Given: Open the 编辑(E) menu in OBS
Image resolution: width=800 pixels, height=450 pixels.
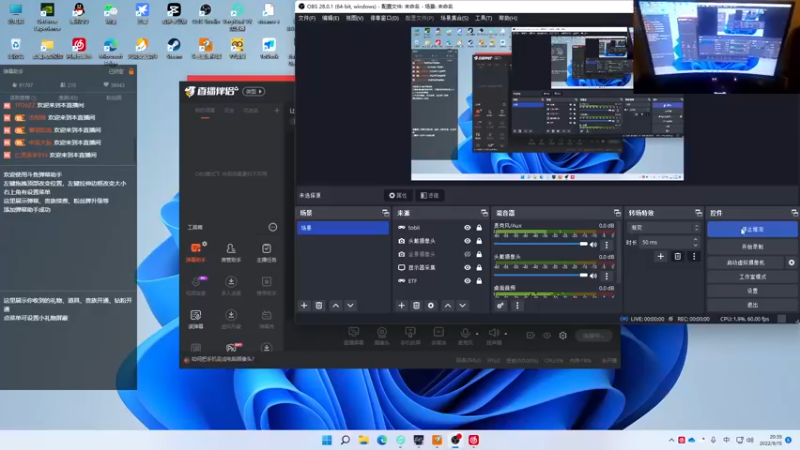Looking at the screenshot, I should pyautogui.click(x=330, y=18).
